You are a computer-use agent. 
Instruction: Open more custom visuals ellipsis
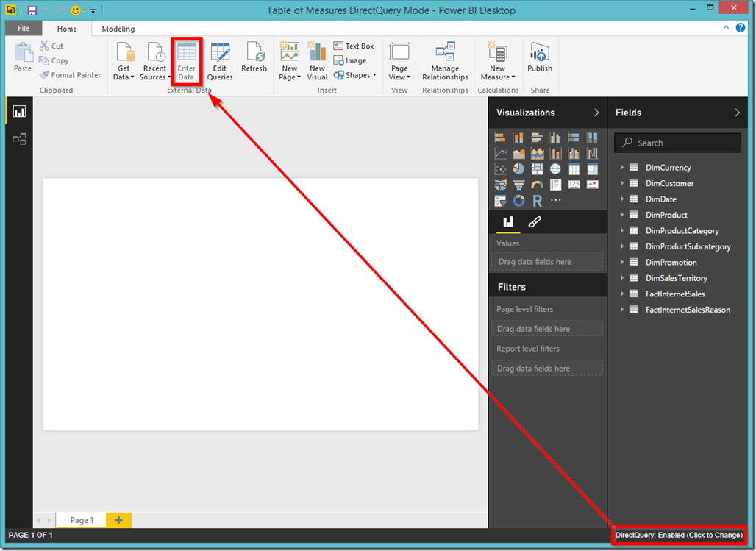point(555,200)
